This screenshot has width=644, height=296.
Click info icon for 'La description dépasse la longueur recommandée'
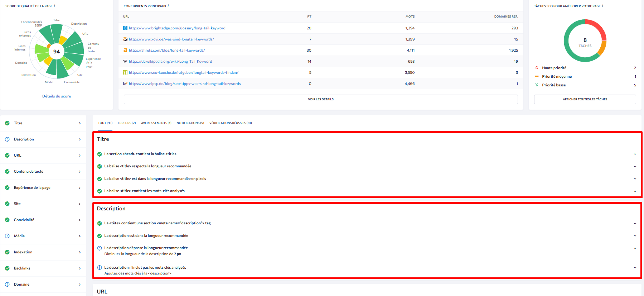click(x=100, y=248)
